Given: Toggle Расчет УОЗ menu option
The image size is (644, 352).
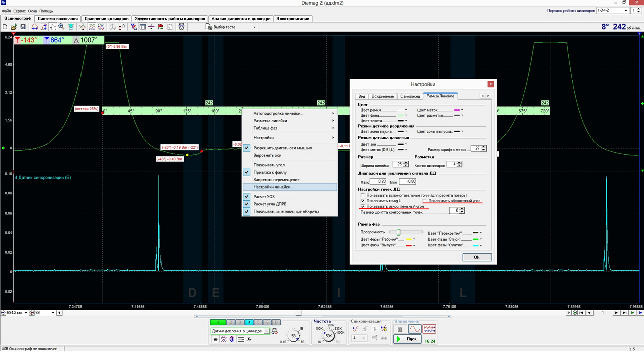Looking at the screenshot, I should (289, 197).
